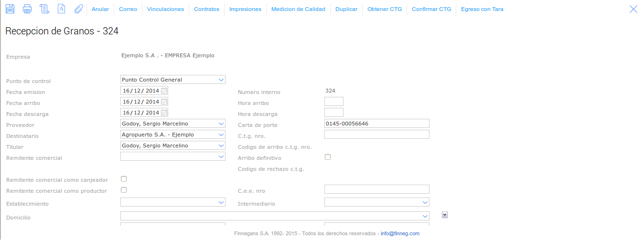The width and height of the screenshot is (644, 240).
Task: Click the save diskette icon
Action: click(x=10, y=9)
